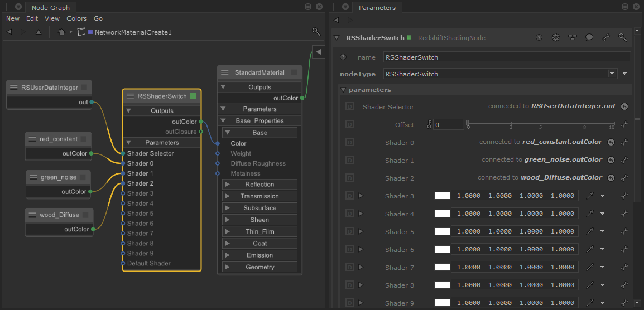Viewport: 644px width, 310px height.
Task: Open the New menu
Action: [13, 18]
